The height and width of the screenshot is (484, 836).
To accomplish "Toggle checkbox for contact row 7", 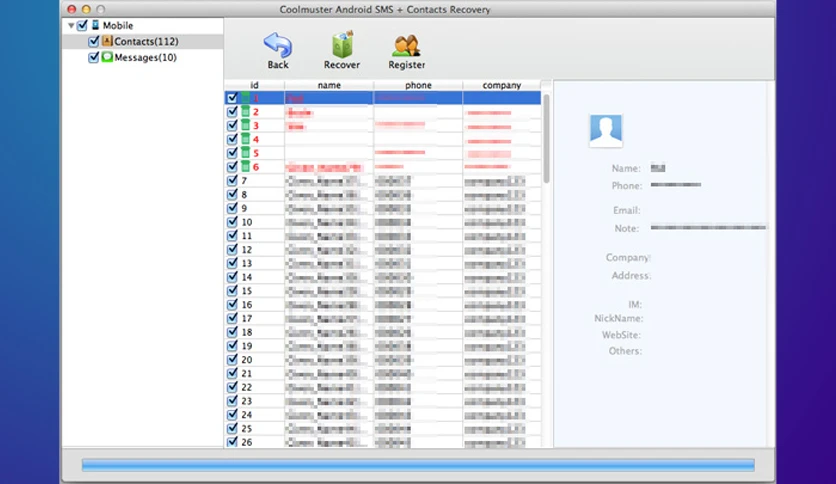I will (232, 180).
